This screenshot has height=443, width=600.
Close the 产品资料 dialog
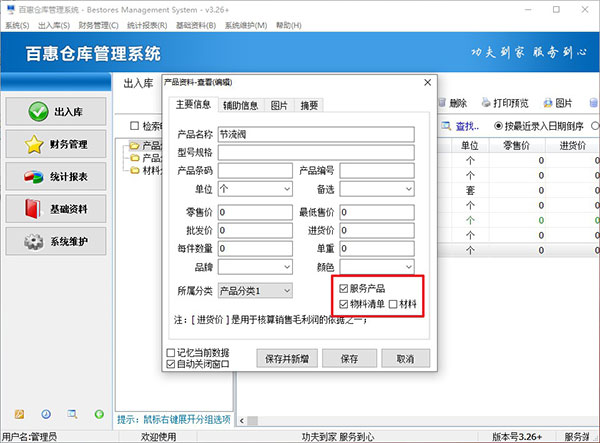427,82
